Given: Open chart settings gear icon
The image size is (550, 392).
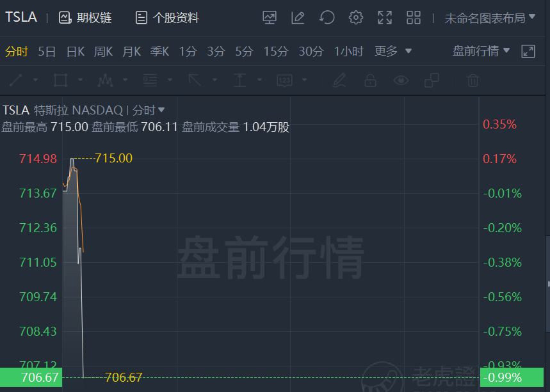Looking at the screenshot, I should [x=356, y=17].
